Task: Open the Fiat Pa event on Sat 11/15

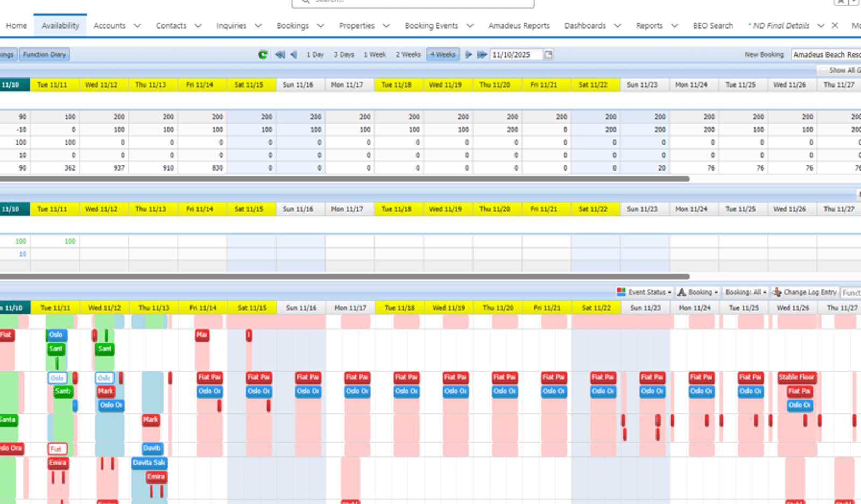Action: pos(259,377)
